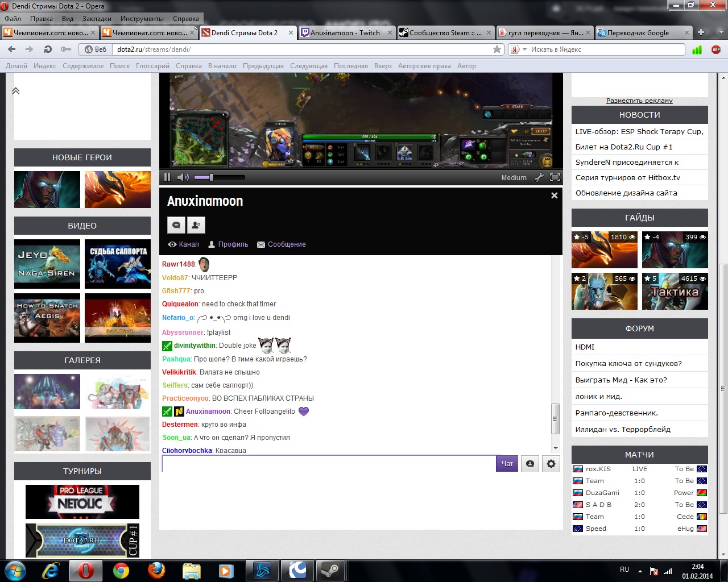Open the rox.KIS LIVE match row
728x582 pixels.
(x=640, y=469)
